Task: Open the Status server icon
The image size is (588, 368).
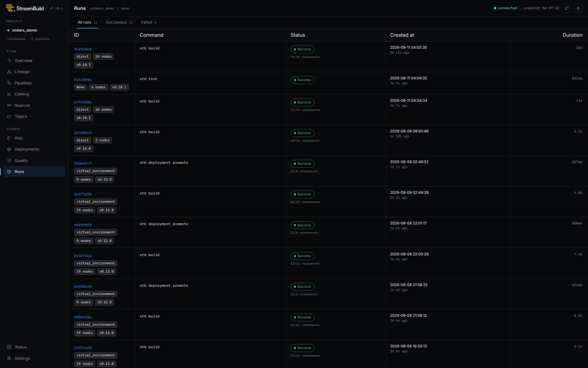Action: (9, 347)
